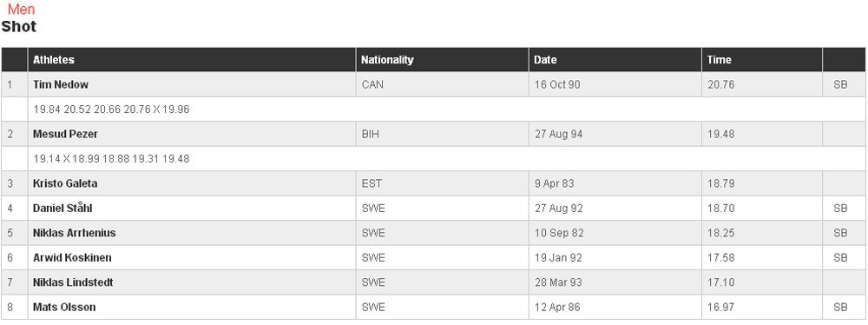Click the SB mark for Tim Nedow
This screenshot has width=868, height=325.
[x=840, y=85]
